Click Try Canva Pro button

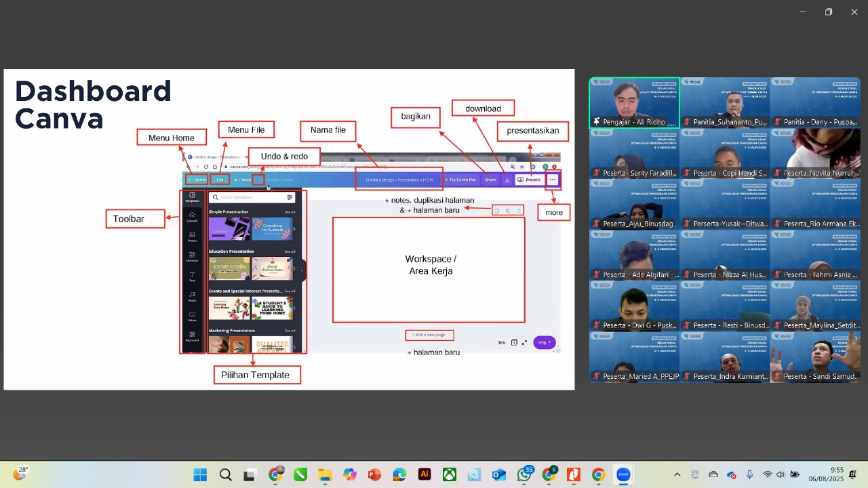tap(460, 180)
